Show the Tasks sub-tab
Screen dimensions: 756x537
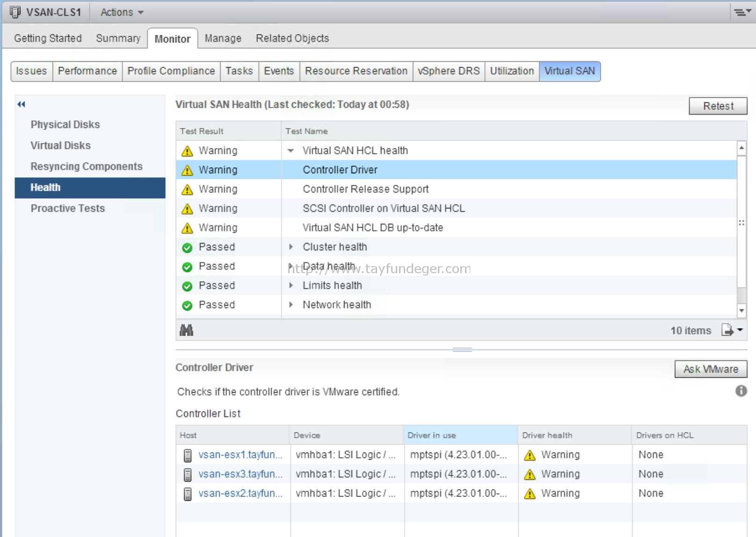[239, 71]
